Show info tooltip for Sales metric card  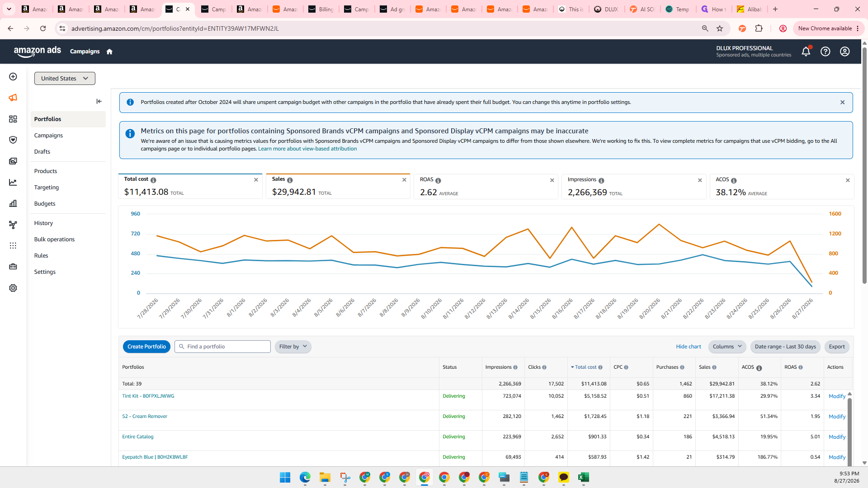(x=290, y=180)
